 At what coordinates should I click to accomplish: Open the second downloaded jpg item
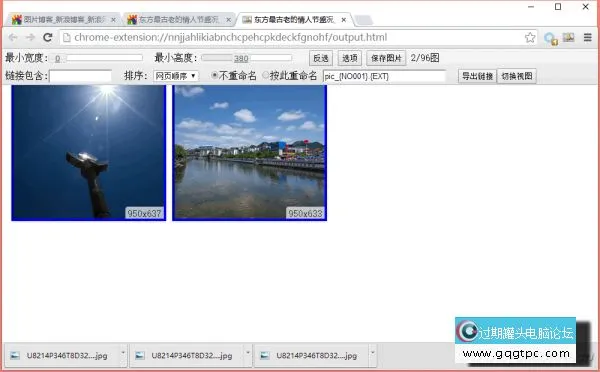188,356
